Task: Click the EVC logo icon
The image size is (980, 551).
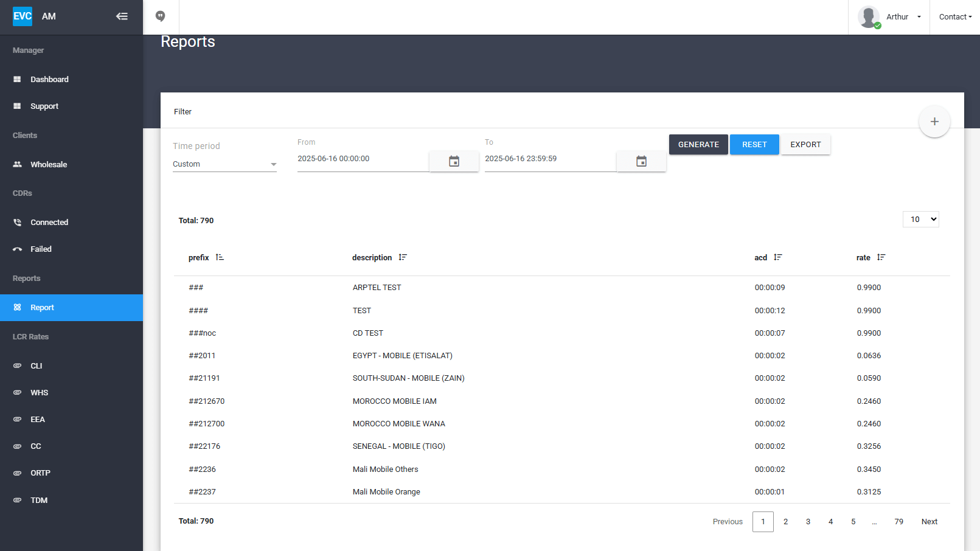Action: coord(23,16)
